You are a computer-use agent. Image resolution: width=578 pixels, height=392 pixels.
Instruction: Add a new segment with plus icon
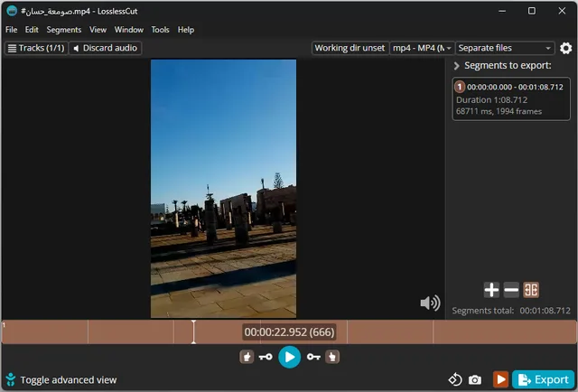point(490,290)
